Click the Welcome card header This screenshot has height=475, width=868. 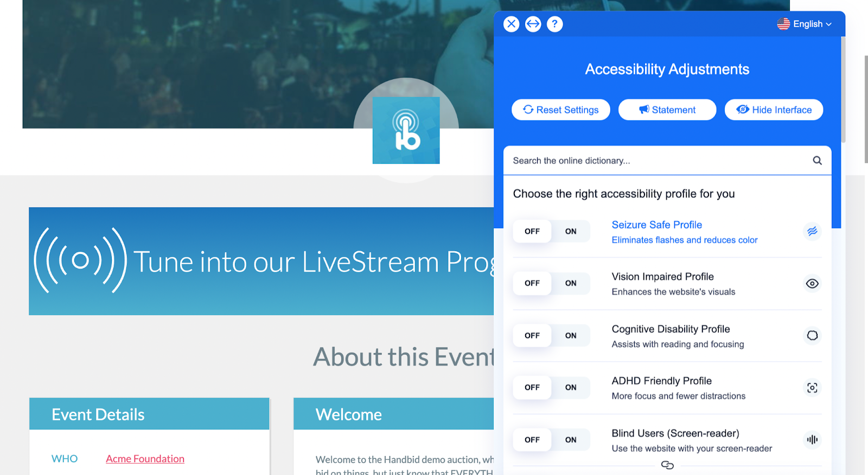[x=394, y=414]
